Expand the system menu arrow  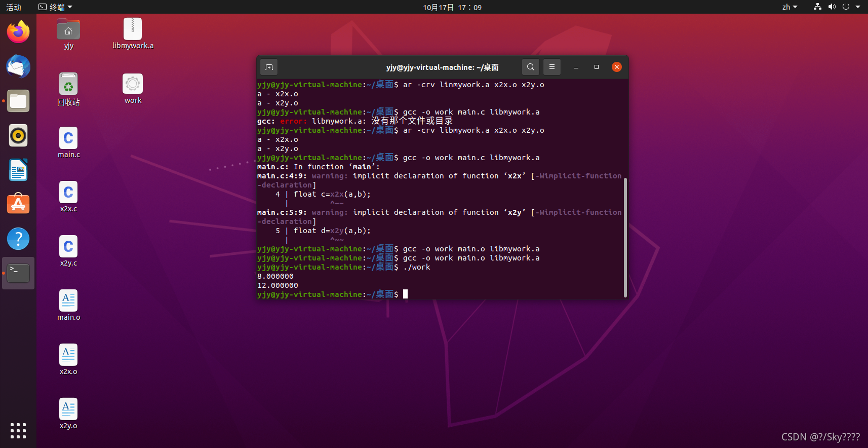pyautogui.click(x=858, y=7)
